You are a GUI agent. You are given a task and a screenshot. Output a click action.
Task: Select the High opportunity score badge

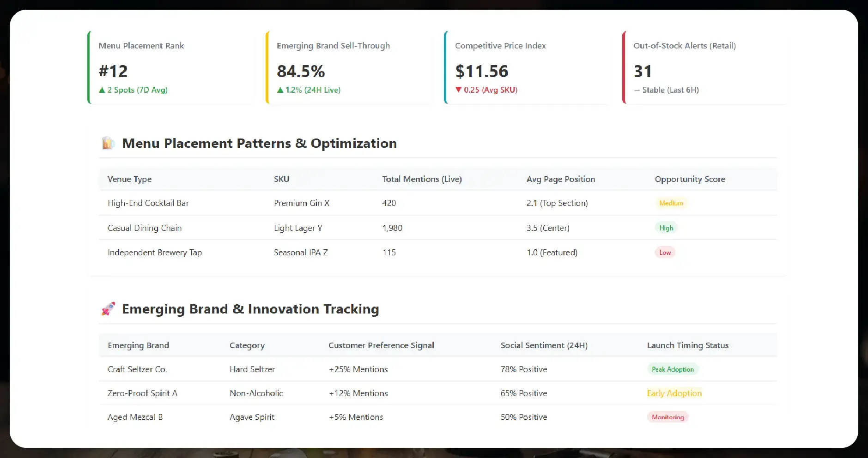tap(666, 228)
